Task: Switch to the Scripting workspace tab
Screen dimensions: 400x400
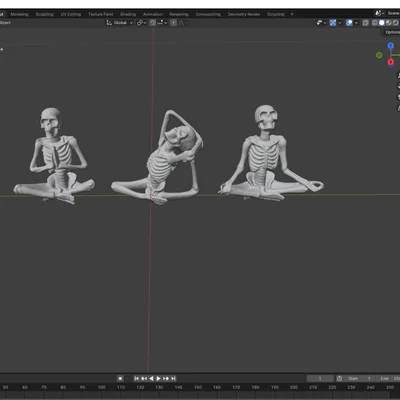Action: [276, 14]
